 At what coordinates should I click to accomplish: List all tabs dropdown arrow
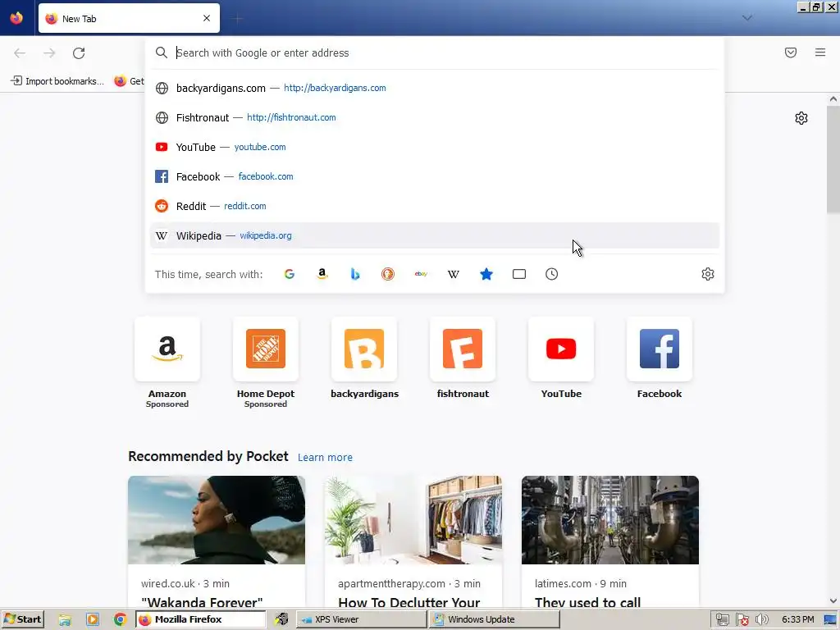coord(746,18)
